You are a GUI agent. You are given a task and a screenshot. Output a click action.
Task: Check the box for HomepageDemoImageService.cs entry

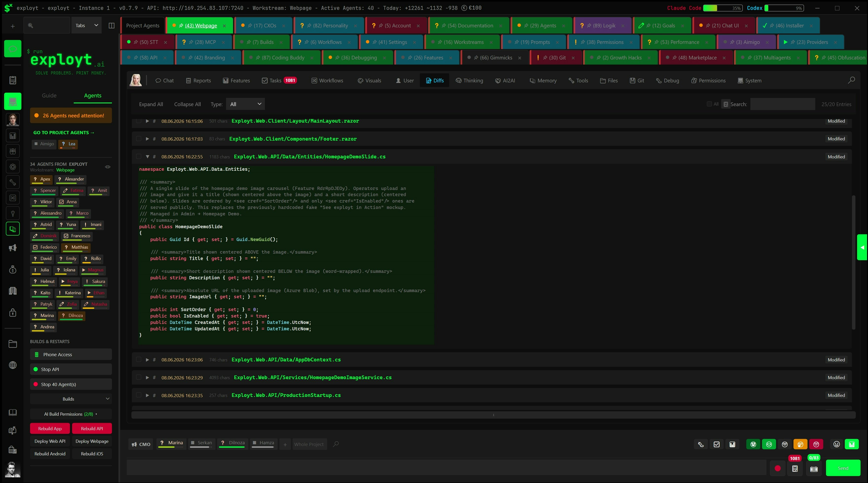tap(139, 377)
